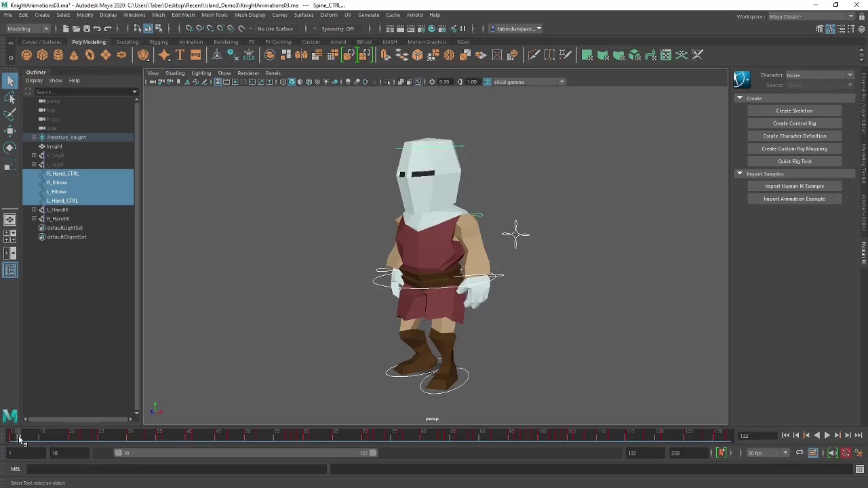This screenshot has height=488, width=868.
Task: Toggle wireframe display in viewport toolbar
Action: tap(283, 82)
